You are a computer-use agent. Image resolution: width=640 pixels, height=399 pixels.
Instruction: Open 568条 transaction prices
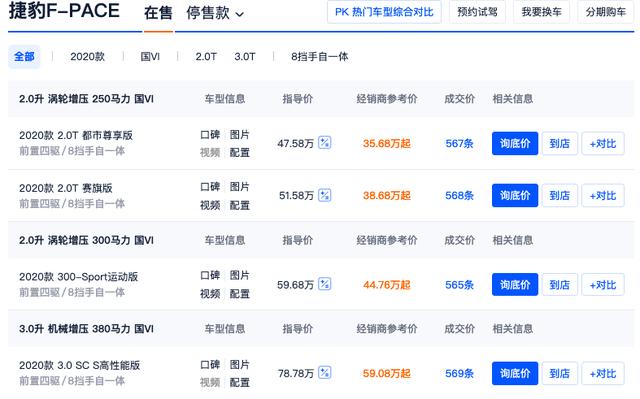(x=459, y=195)
